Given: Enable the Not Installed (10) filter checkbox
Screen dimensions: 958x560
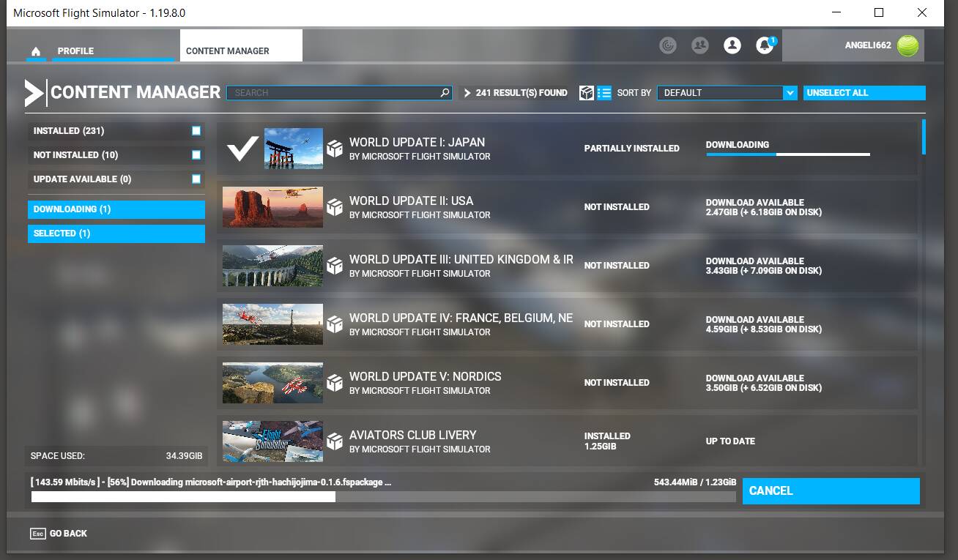Looking at the screenshot, I should coord(196,155).
